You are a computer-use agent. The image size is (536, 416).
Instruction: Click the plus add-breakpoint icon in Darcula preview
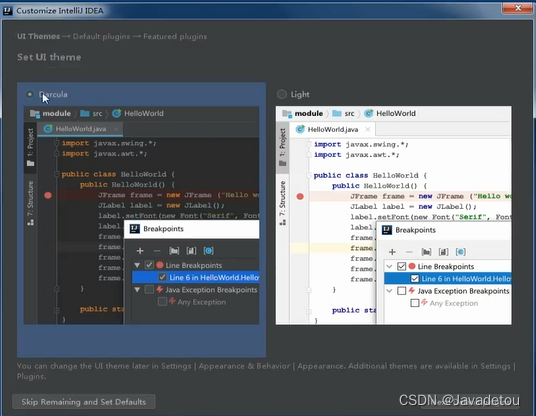point(140,251)
